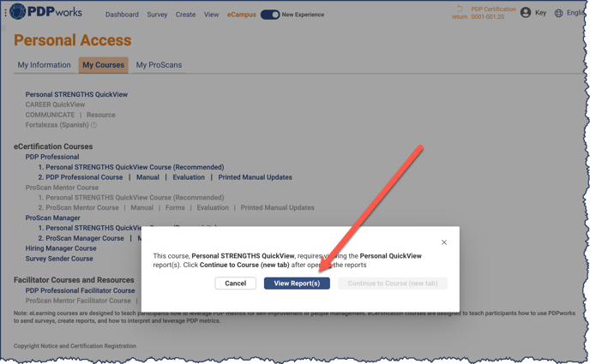
Task: Click the eCertification Courses heading
Action: click(53, 146)
